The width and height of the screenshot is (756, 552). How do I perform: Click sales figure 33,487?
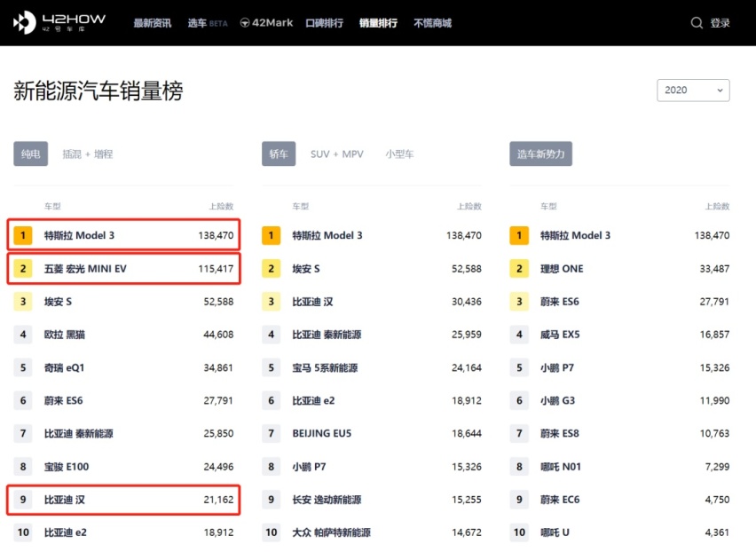[714, 269]
